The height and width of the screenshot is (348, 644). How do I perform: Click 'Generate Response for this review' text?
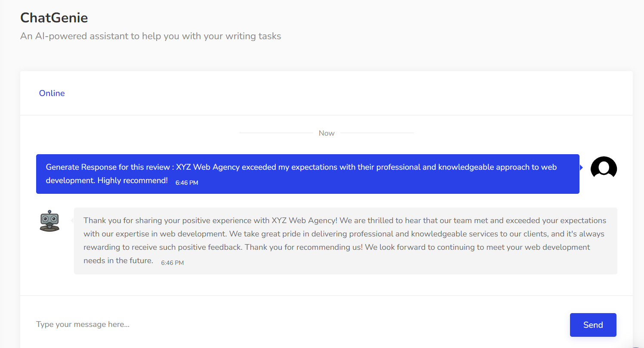click(108, 167)
